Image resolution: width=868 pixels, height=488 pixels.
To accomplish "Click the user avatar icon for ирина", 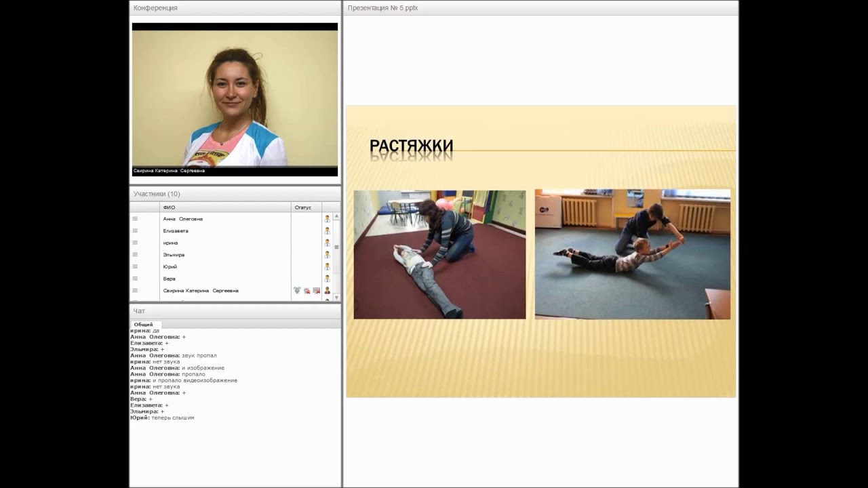I will 327,243.
